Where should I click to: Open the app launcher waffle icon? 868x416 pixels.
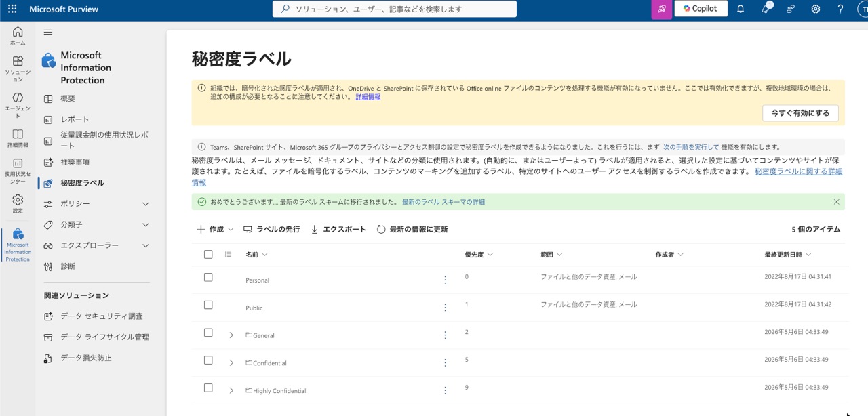tap(12, 9)
